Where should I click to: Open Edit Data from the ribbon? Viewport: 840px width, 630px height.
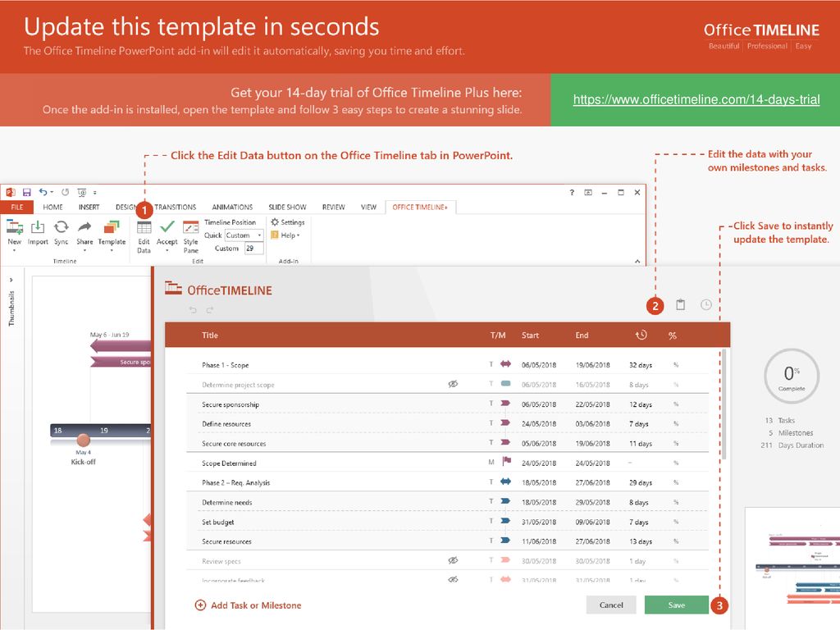[x=144, y=235]
